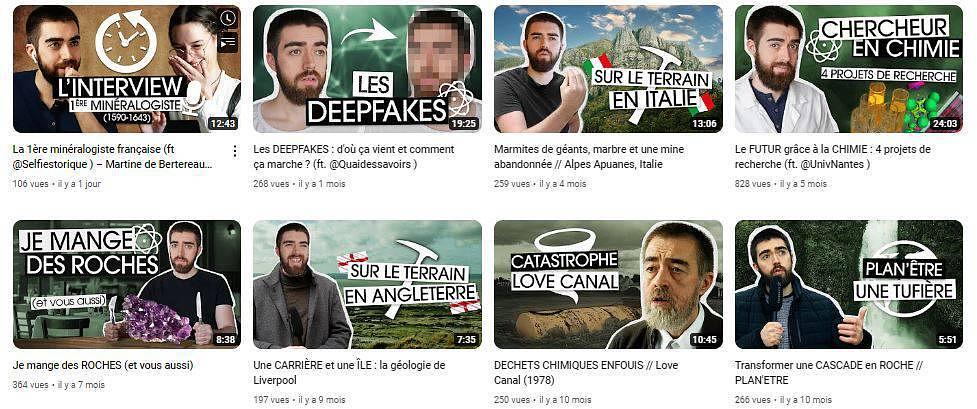Open the CATASTROPHE LOVE CANAL thumbnail
This screenshot has width=977, height=409.
tap(608, 284)
